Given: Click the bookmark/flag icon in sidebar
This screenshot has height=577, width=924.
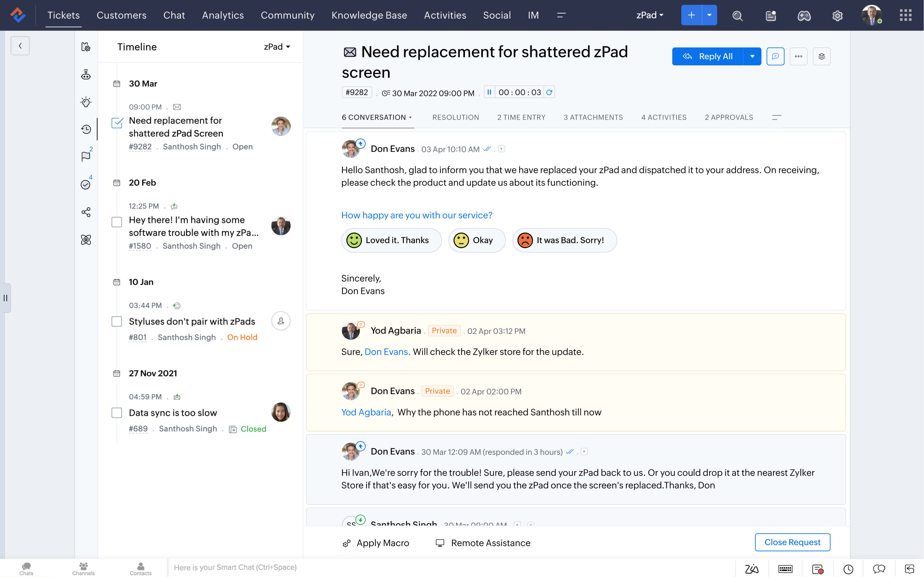Looking at the screenshot, I should point(86,157).
